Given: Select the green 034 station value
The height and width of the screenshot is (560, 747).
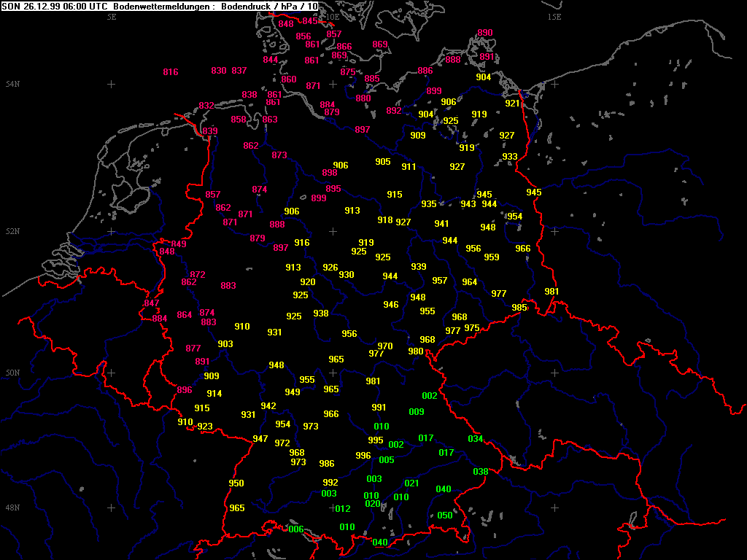Looking at the screenshot, I should coord(476,439).
